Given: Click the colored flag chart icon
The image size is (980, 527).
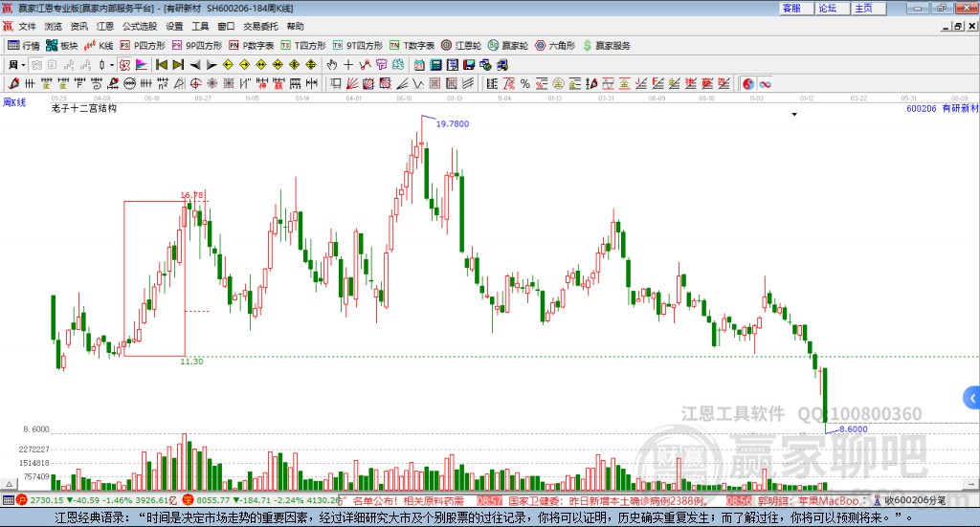Looking at the screenshot, I should (x=142, y=65).
